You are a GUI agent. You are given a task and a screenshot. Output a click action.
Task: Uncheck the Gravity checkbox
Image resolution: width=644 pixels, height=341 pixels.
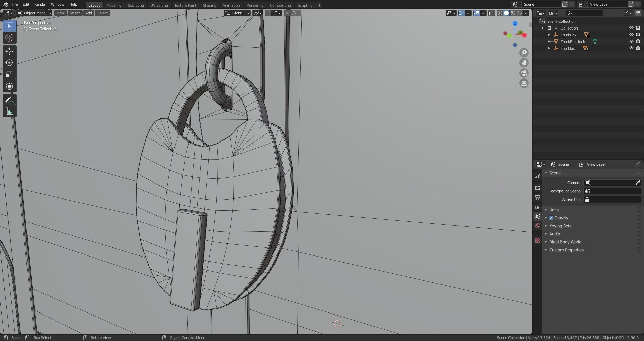click(551, 218)
